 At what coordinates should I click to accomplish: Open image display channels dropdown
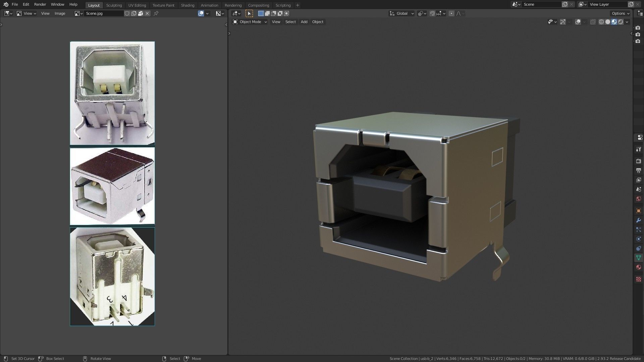click(x=220, y=13)
